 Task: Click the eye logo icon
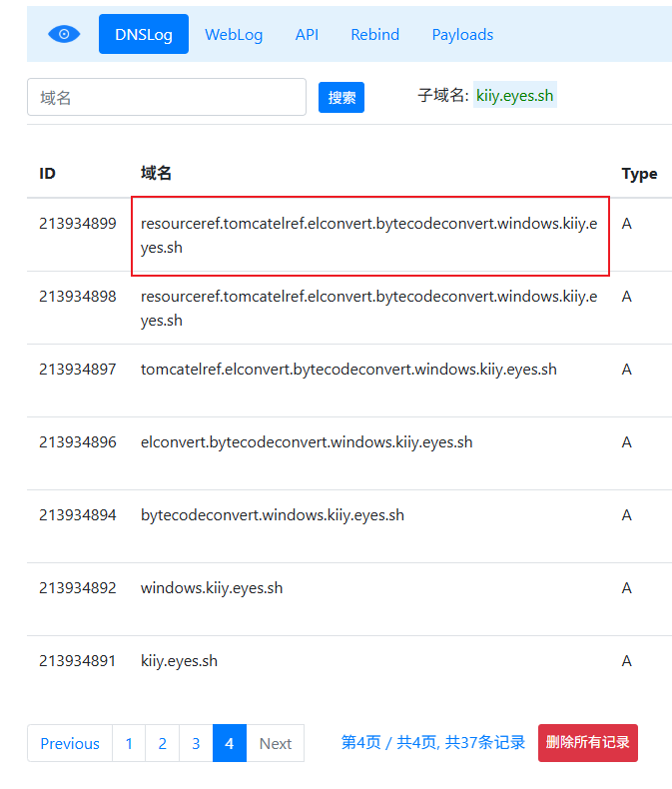pyautogui.click(x=64, y=34)
